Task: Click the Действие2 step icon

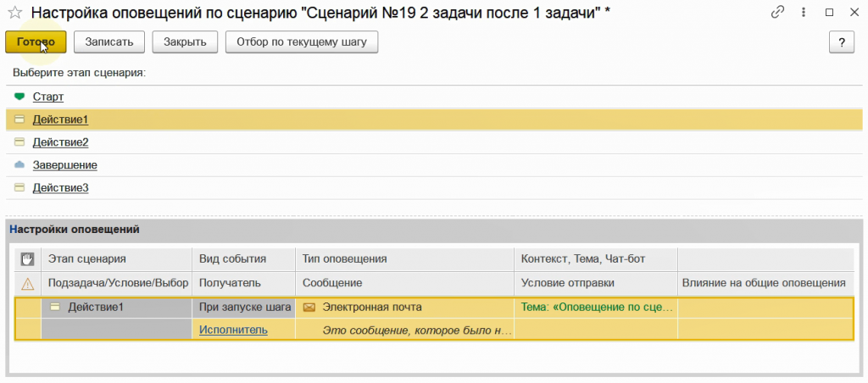Action: [x=19, y=142]
